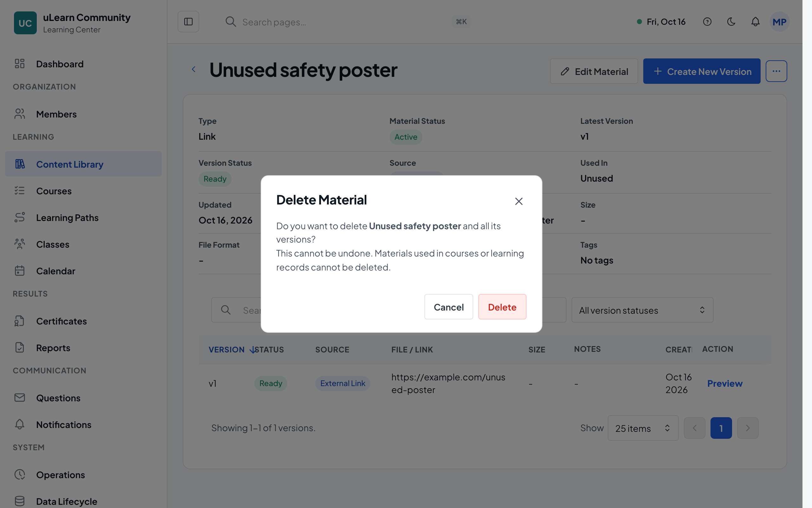Viewport: 812px width, 508px height.
Task: Go back using the left chevron
Action: pos(193,69)
